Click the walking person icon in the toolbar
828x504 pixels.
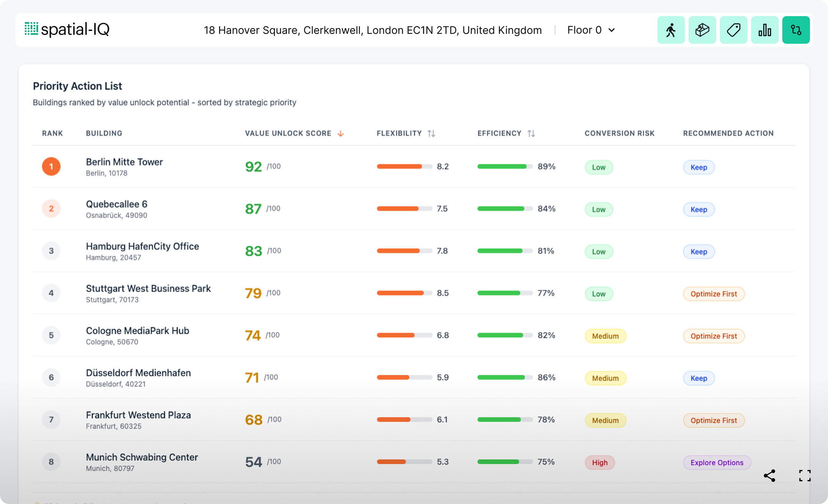pyautogui.click(x=671, y=30)
